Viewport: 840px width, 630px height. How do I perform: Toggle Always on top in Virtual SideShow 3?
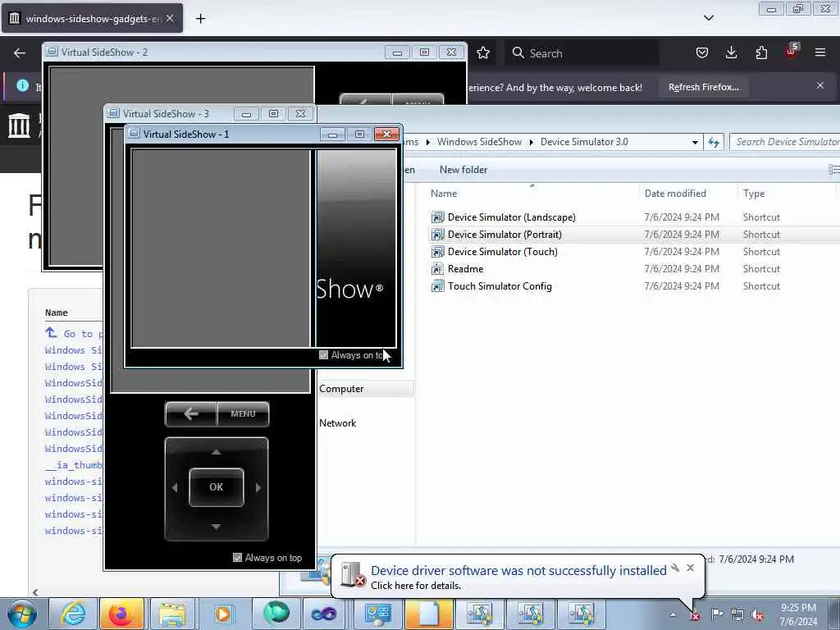click(x=237, y=558)
